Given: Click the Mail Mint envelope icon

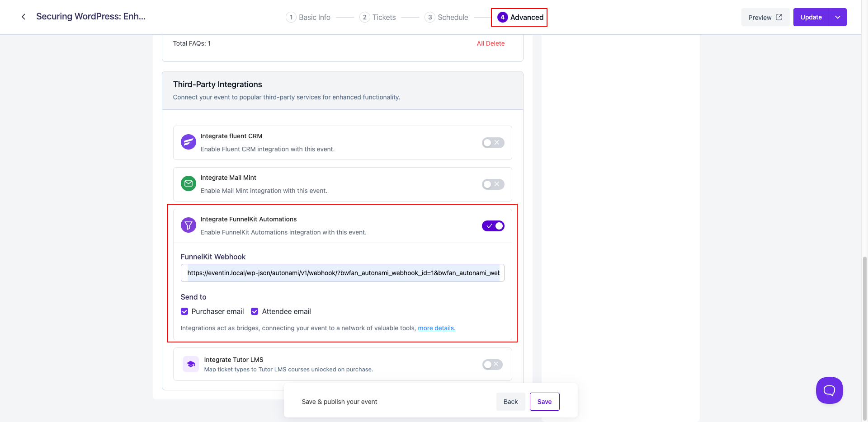Looking at the screenshot, I should click(189, 183).
